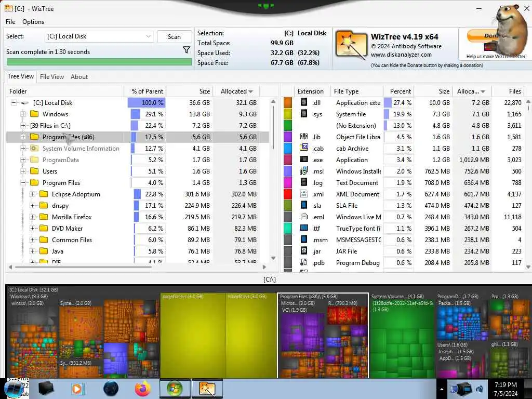
Task: Click the green No Extension color swatch
Action: (288, 126)
